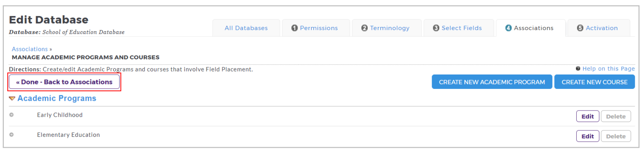This screenshot has width=644, height=152.
Task: Edit the Early Childhood program
Action: click(588, 117)
